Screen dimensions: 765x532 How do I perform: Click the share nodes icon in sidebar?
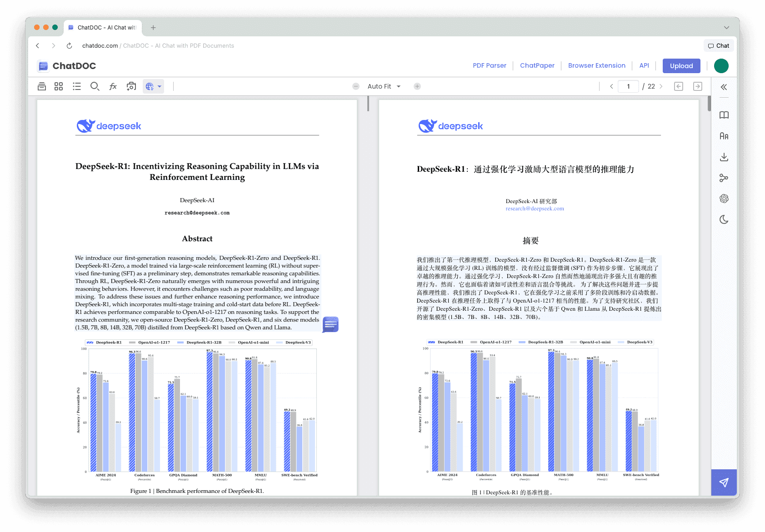pyautogui.click(x=724, y=178)
